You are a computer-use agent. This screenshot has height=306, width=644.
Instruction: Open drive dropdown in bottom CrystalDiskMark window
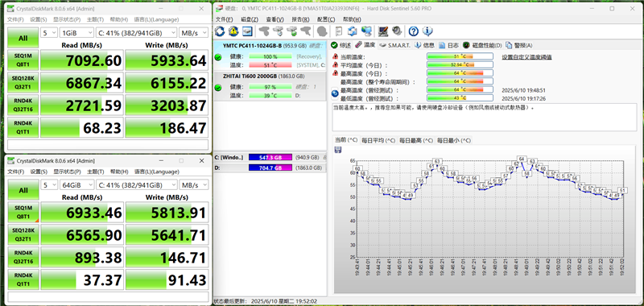coord(137,185)
